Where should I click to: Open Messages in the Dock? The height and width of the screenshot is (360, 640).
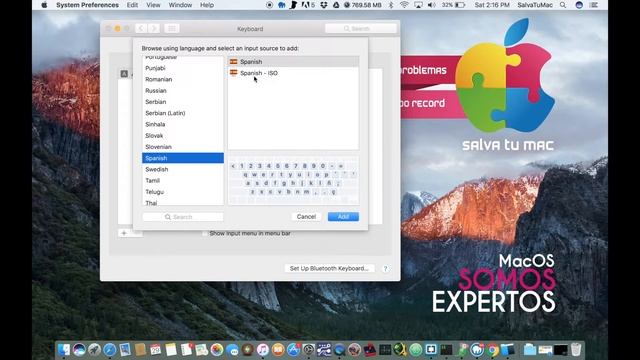(x=232, y=351)
